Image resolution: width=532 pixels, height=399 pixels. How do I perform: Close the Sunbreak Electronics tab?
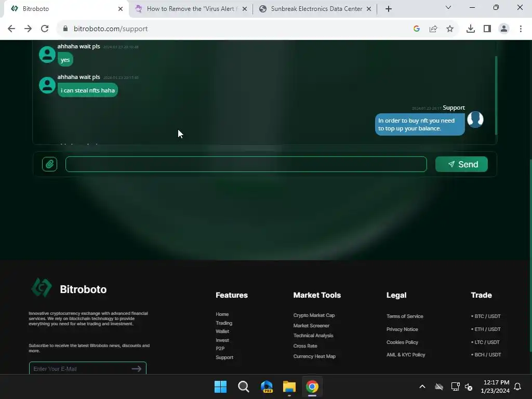click(369, 9)
